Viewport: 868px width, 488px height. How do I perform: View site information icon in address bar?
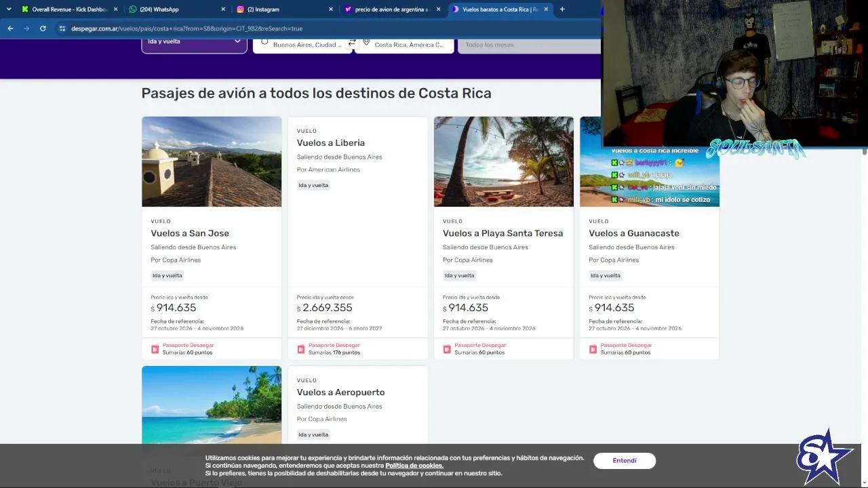[62, 28]
